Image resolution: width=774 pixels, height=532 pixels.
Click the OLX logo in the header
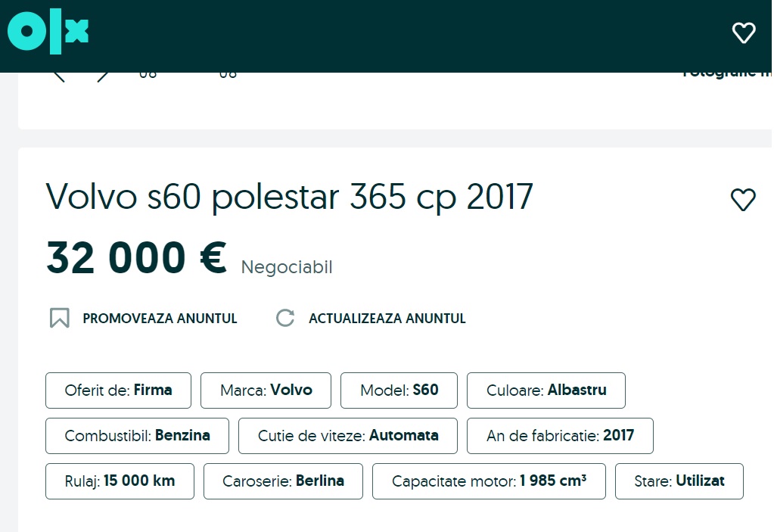[48, 32]
